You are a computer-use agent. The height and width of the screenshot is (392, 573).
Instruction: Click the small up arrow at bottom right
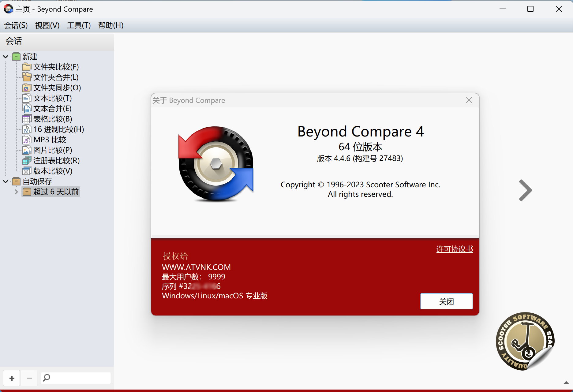coord(566,383)
